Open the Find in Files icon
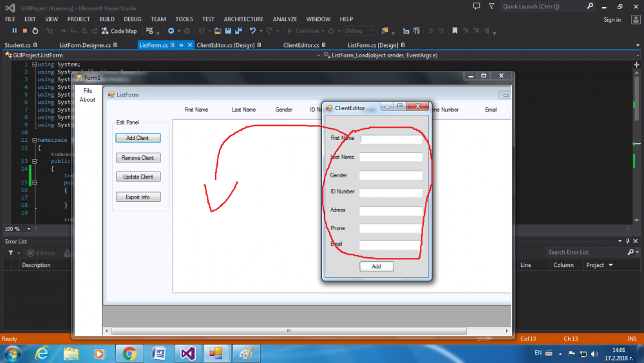 coord(385,31)
